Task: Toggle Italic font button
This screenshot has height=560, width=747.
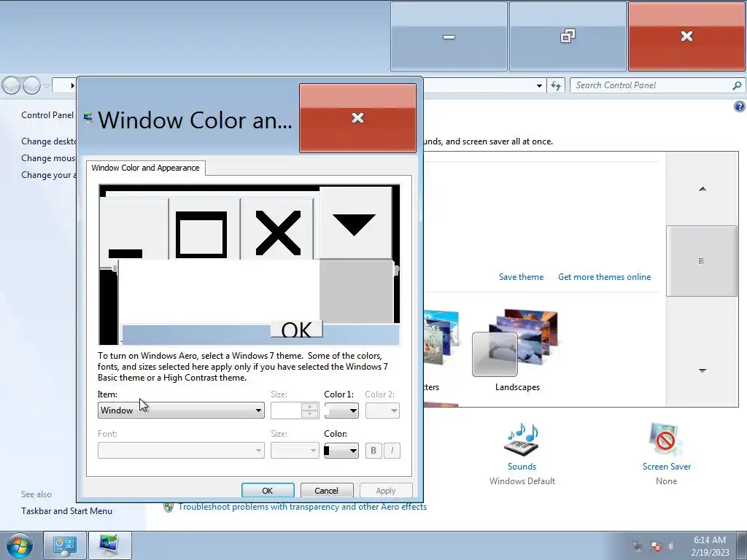Action: coord(392,451)
